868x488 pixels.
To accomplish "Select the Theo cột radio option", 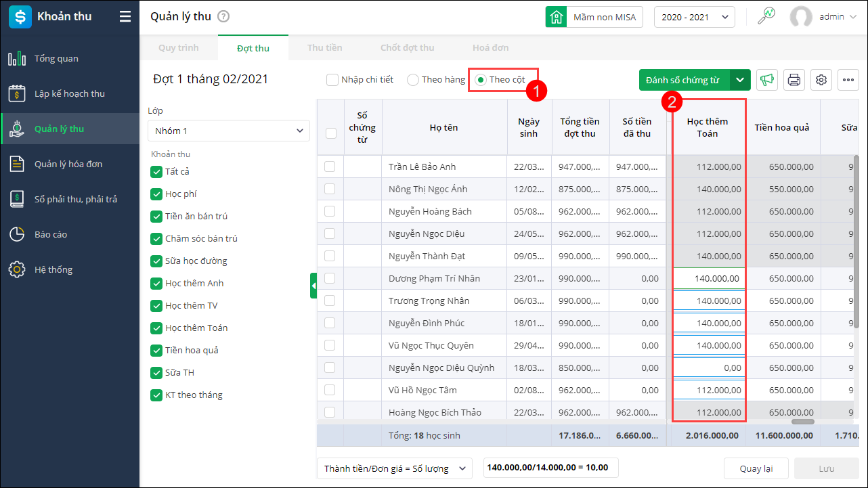I will click(x=481, y=80).
